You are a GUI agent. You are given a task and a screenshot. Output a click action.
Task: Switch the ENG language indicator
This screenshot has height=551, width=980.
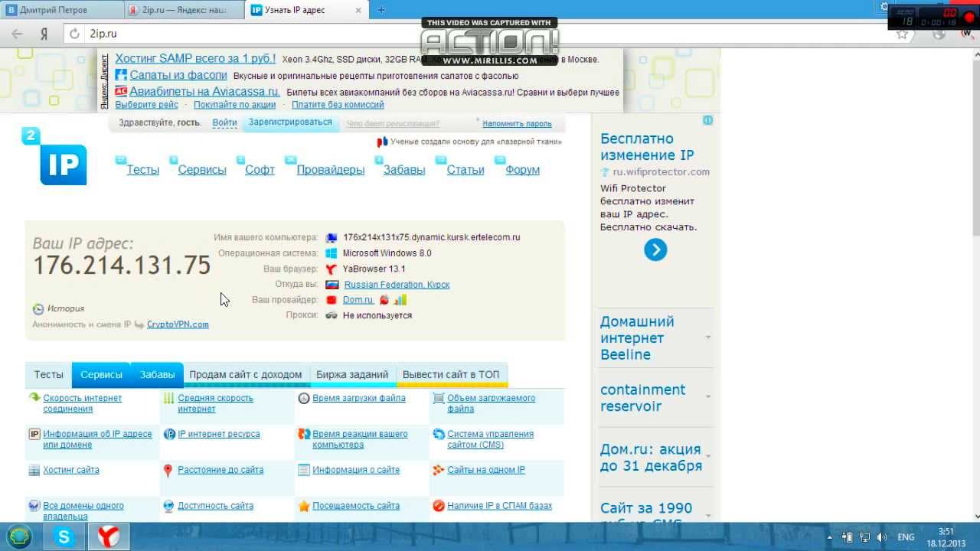(906, 537)
